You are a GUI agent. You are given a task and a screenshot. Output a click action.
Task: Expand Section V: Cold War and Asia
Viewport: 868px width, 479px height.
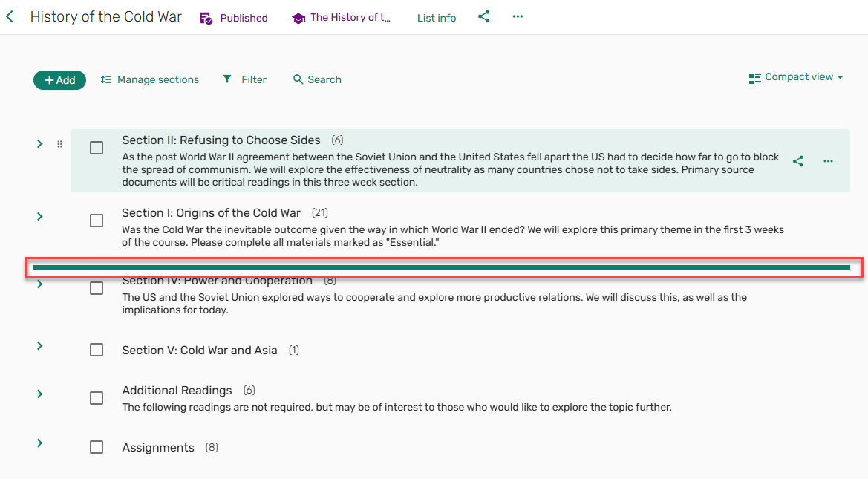coord(40,346)
